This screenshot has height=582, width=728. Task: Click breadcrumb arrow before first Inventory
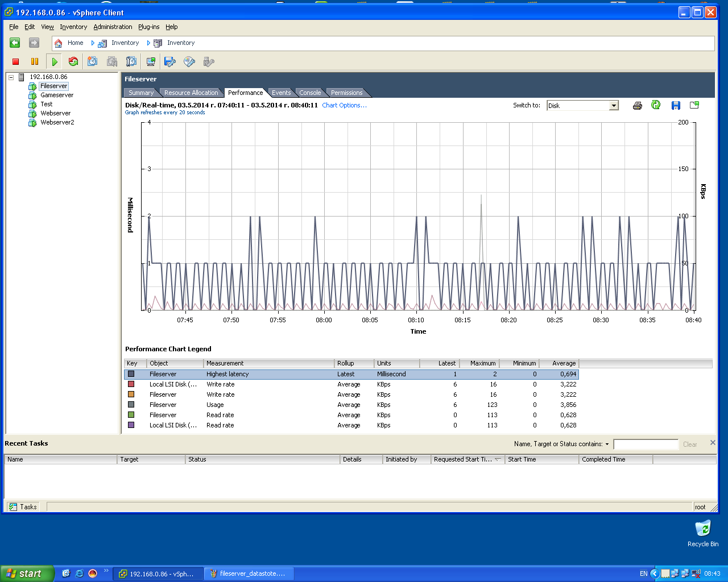(x=93, y=43)
